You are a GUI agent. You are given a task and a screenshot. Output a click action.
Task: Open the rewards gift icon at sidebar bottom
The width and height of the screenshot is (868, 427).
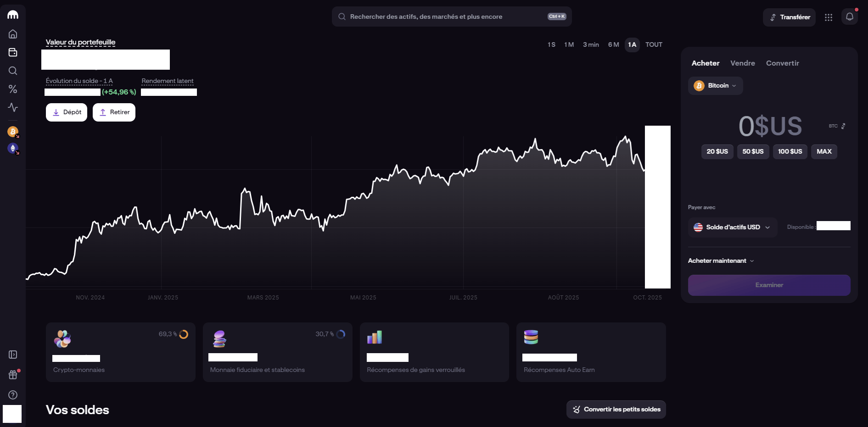(x=12, y=374)
